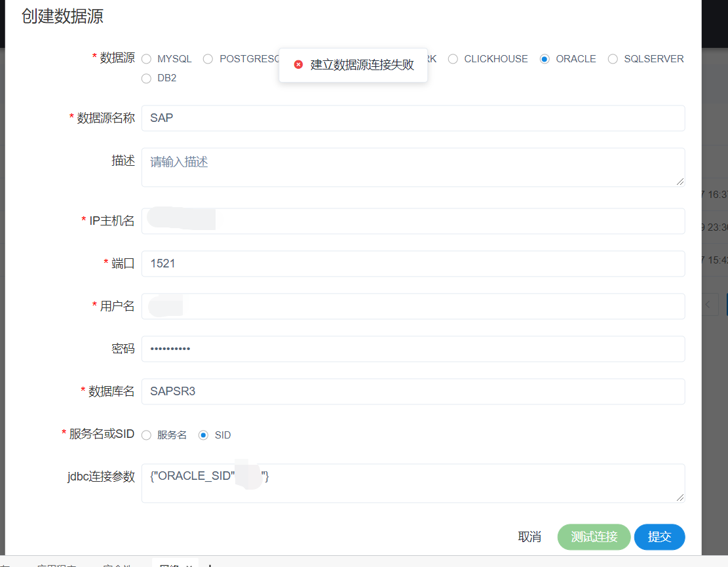Open a new tab with the plus icon

[x=208, y=564]
